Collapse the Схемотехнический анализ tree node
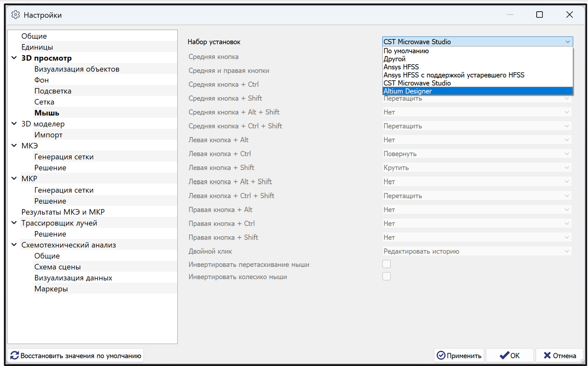This screenshot has width=588, height=366. point(14,245)
